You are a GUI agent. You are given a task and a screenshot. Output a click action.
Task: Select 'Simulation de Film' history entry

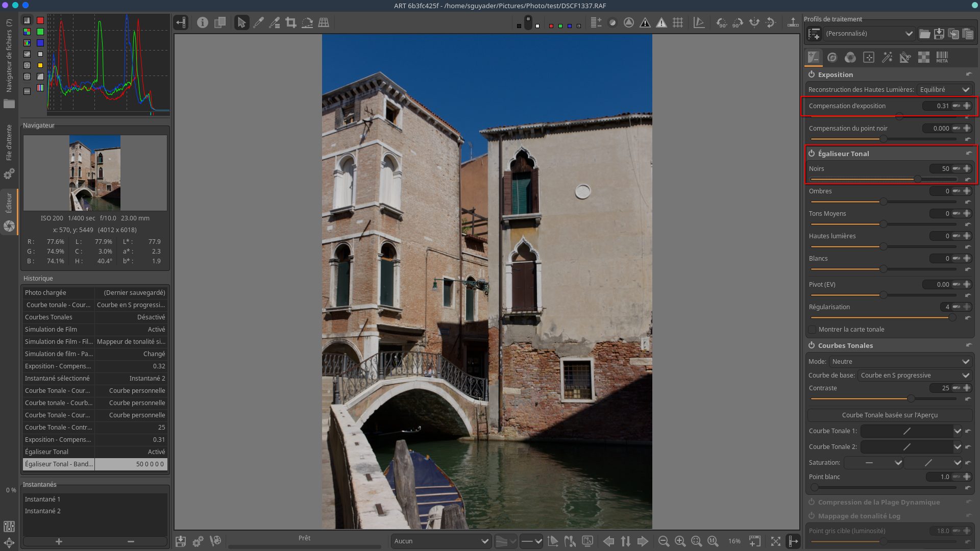coord(95,330)
